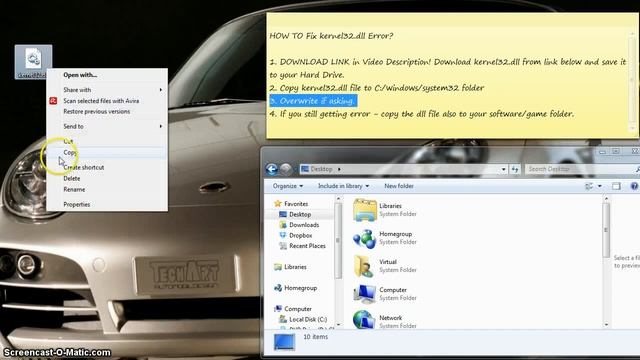This screenshot has height=360, width=640.
Task: Click the '10 items' status text
Action: (316, 337)
